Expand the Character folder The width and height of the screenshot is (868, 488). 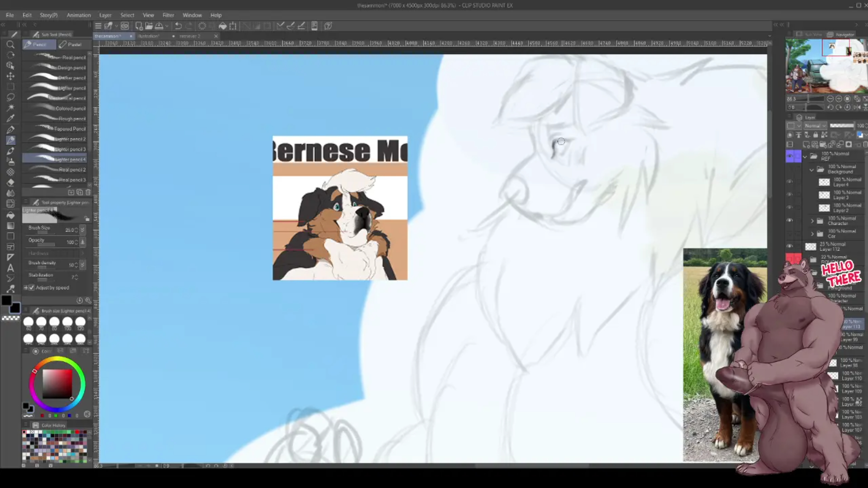(812, 221)
